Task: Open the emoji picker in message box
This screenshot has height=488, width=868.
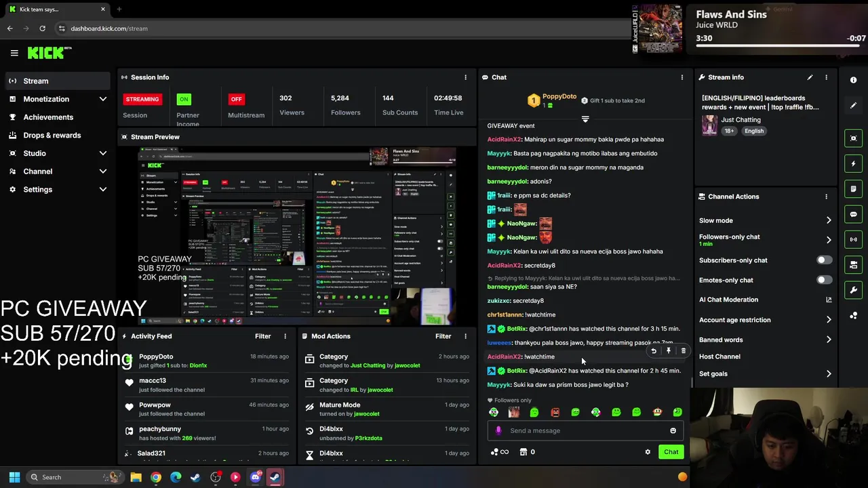Action: coord(673,430)
